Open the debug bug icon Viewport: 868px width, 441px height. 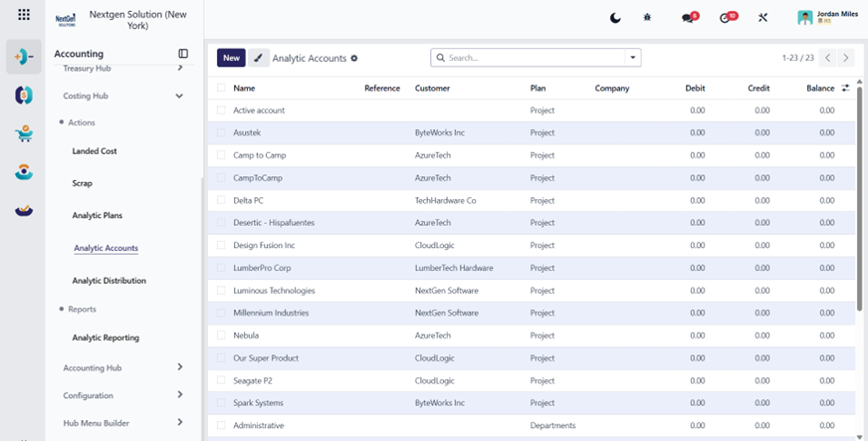point(647,18)
